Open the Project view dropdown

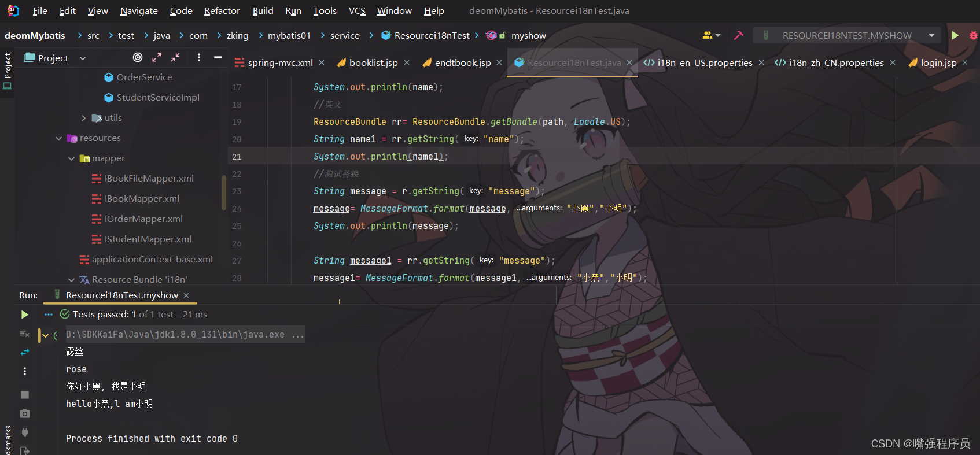tap(83, 58)
